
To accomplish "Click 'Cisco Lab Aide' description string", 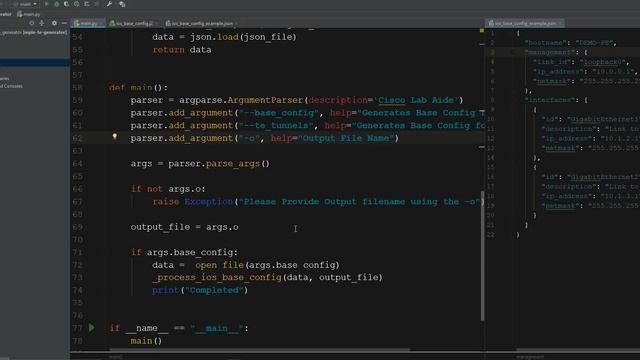I will click(416, 100).
